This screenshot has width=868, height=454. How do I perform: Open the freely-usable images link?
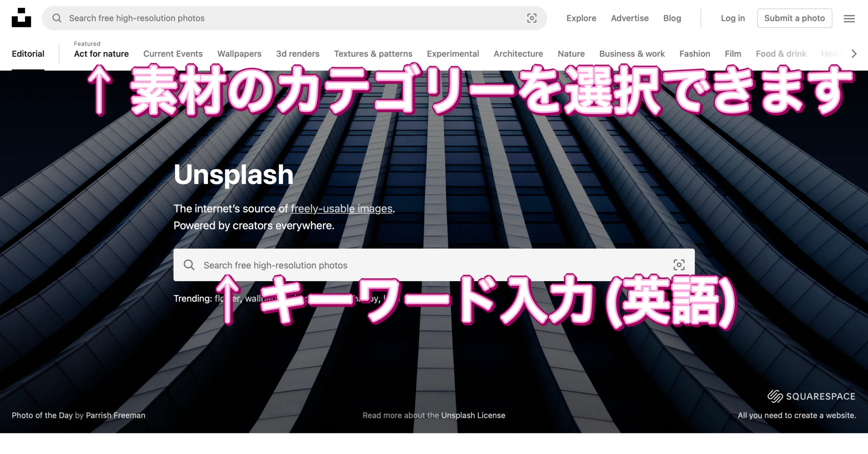(x=341, y=209)
